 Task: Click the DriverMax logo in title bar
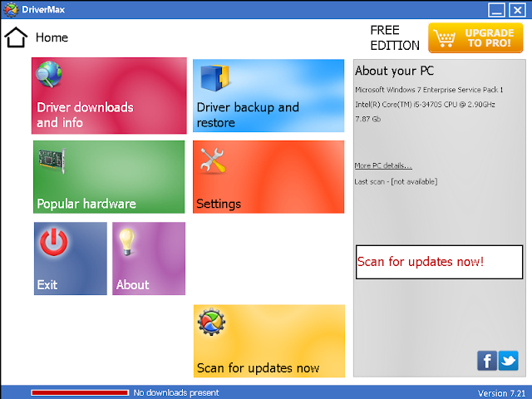(x=11, y=9)
